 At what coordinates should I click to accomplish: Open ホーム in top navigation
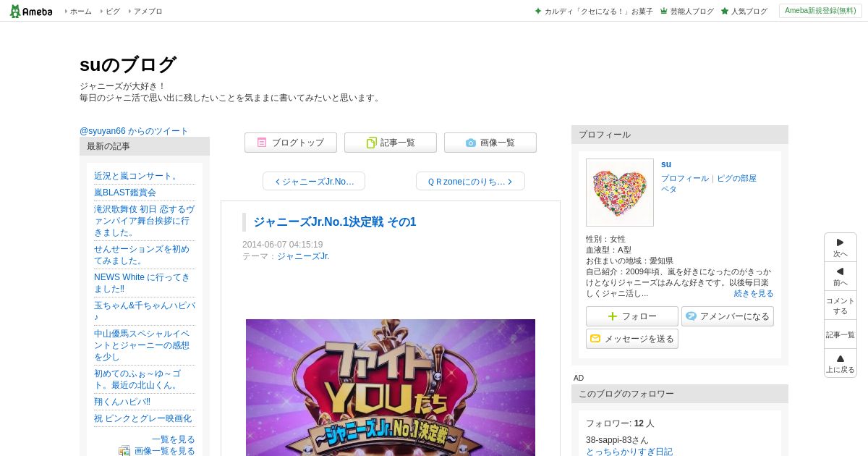[x=80, y=11]
